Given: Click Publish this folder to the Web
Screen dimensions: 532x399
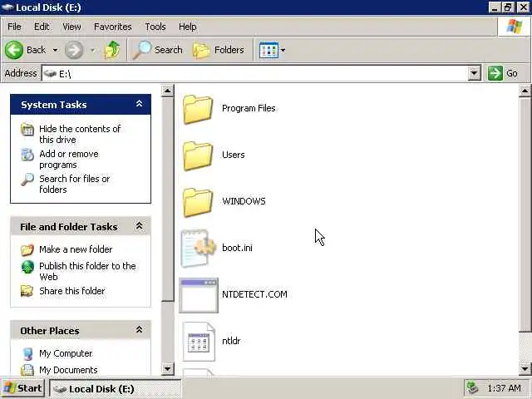Looking at the screenshot, I should point(87,271).
